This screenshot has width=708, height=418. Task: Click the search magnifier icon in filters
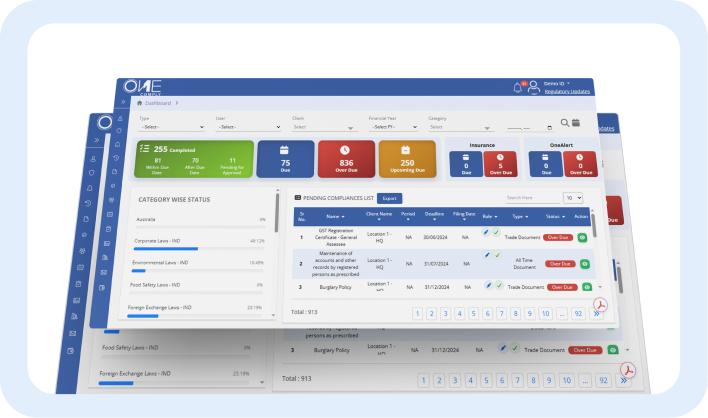(564, 124)
